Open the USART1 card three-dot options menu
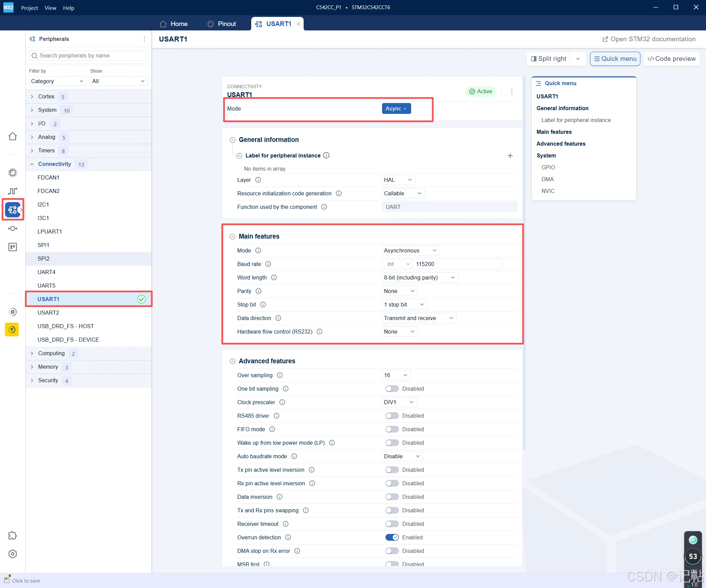The height and width of the screenshot is (588, 706). pyautogui.click(x=512, y=92)
